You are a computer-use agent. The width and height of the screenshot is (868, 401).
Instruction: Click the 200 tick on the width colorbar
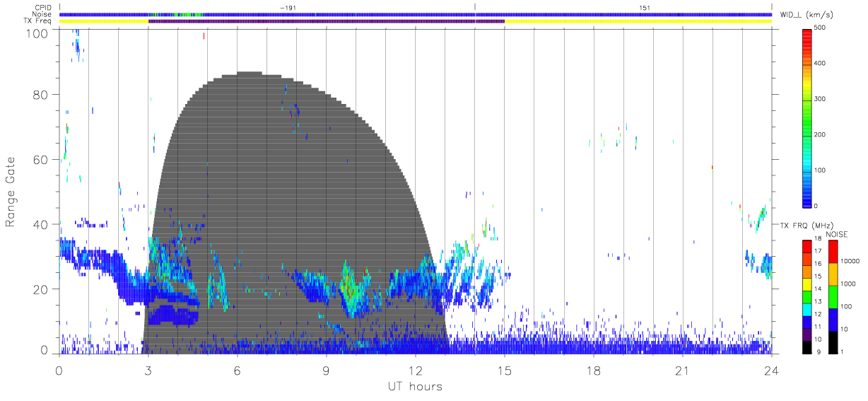point(821,134)
